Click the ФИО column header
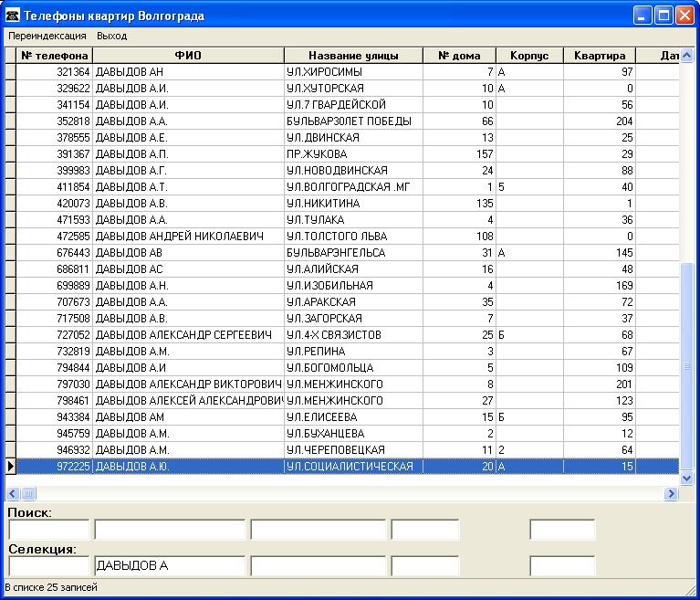Viewport: 700px width, 600px height. pyautogui.click(x=188, y=56)
